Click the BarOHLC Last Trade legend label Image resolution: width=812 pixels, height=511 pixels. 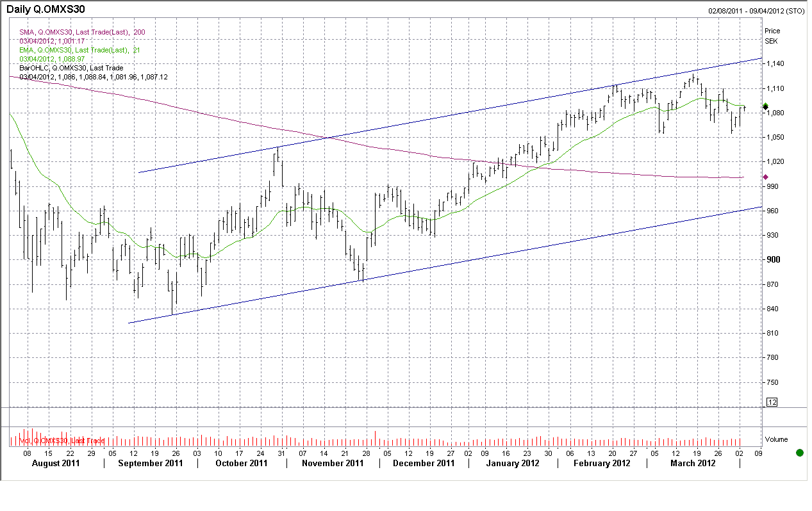coord(71,68)
